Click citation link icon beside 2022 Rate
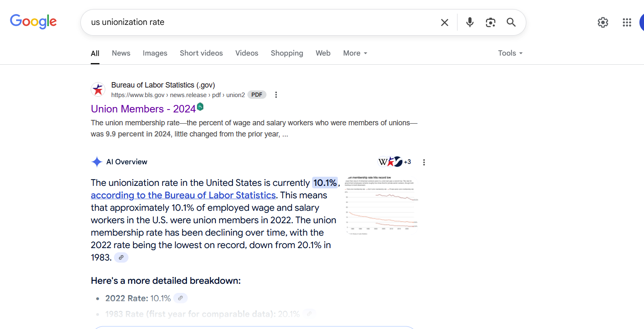Screen dimensions: 644x329 [x=180, y=298]
